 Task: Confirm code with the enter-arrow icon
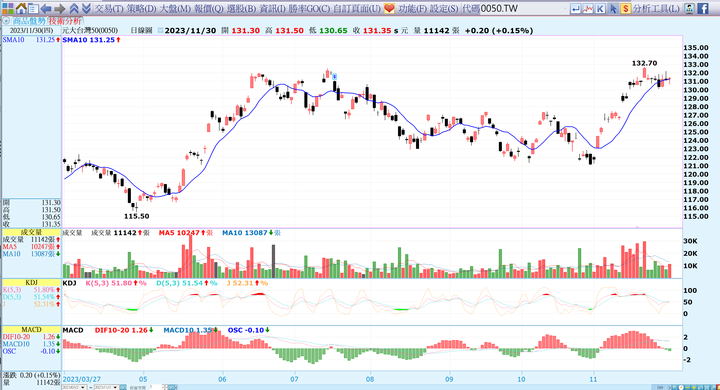pyautogui.click(x=575, y=8)
